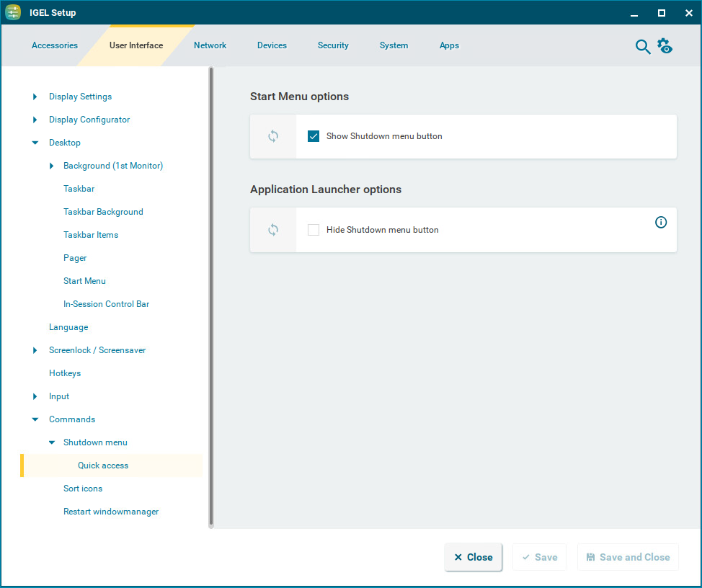Minimize the IGEL Setup window

click(x=634, y=13)
